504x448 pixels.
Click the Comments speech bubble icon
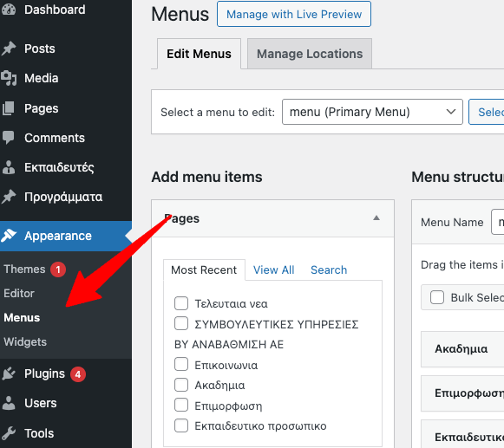pos(9,138)
